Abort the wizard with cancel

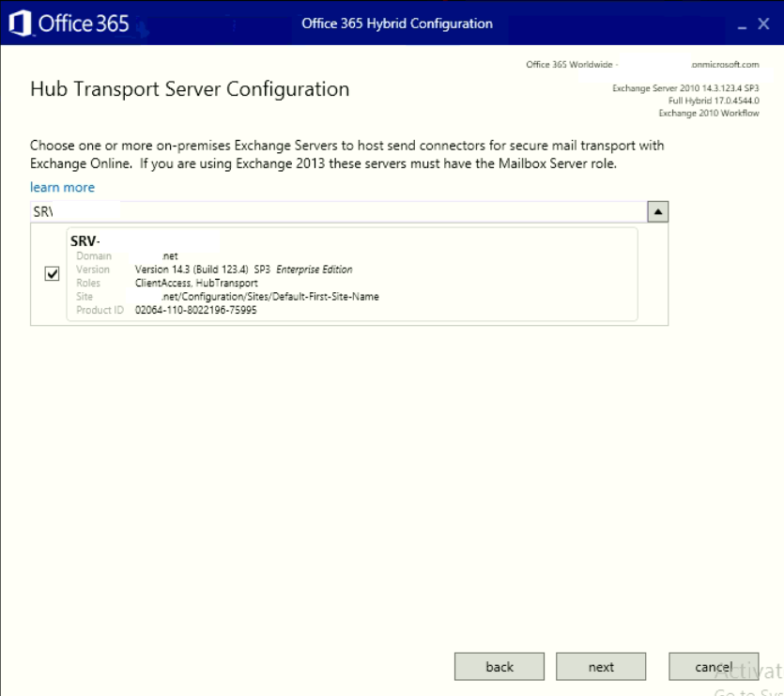pos(714,667)
